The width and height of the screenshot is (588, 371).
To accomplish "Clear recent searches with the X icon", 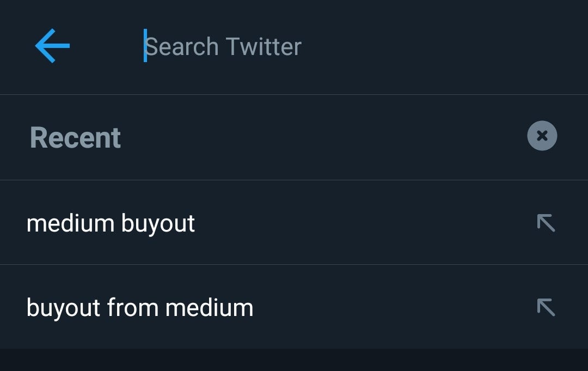I will coord(542,136).
